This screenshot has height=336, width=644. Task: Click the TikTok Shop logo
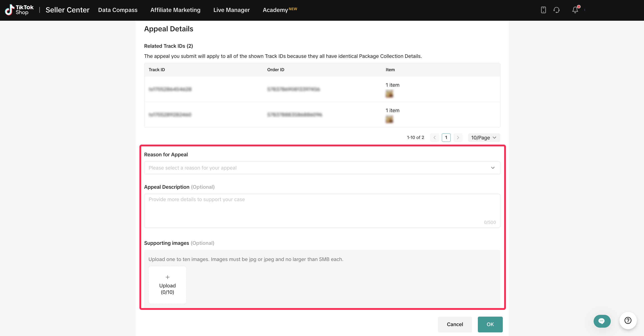(x=19, y=10)
